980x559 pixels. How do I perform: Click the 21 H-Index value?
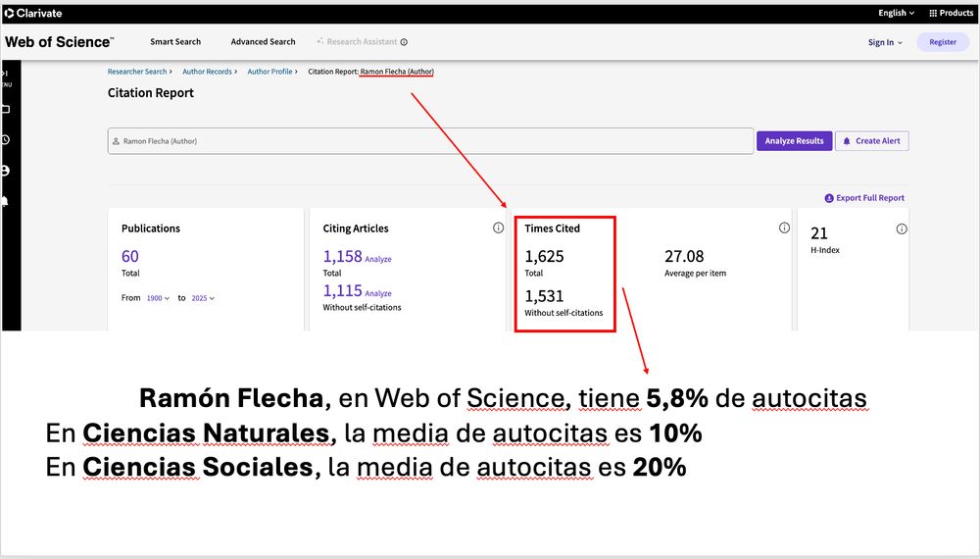pyautogui.click(x=818, y=233)
